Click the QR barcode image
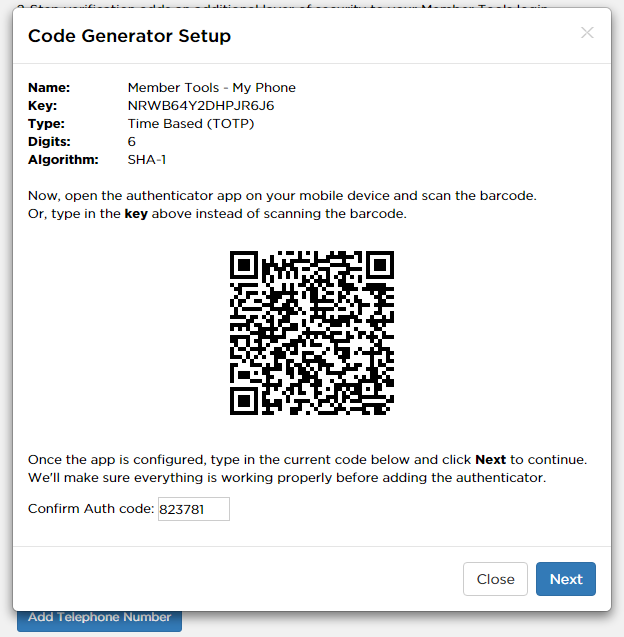624x637 pixels. coord(312,333)
